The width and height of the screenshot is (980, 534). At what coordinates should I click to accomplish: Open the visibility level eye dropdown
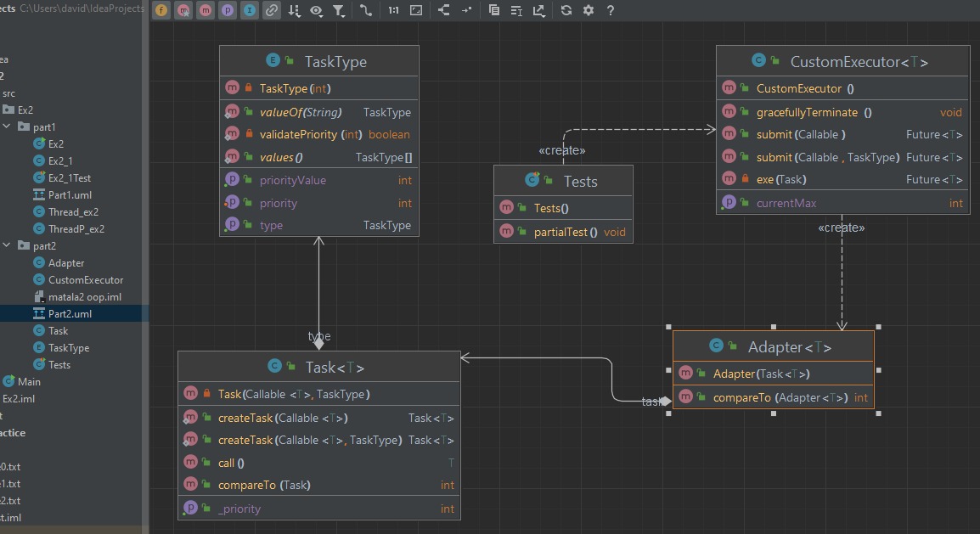(x=317, y=11)
